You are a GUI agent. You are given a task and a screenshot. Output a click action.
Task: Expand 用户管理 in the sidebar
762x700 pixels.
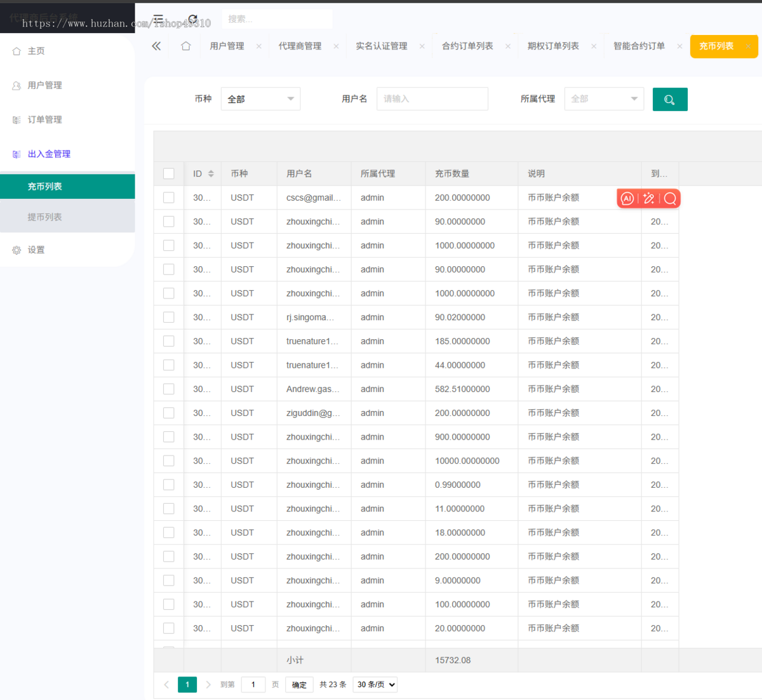pyautogui.click(x=44, y=85)
